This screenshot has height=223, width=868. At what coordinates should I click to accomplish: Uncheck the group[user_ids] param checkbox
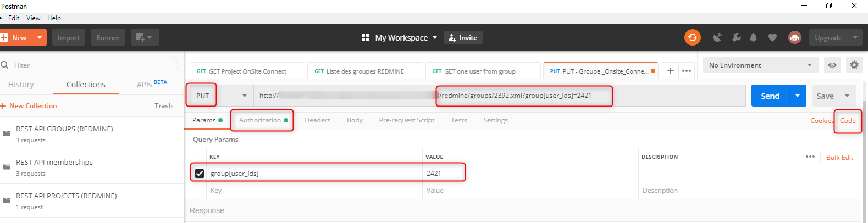[200, 173]
